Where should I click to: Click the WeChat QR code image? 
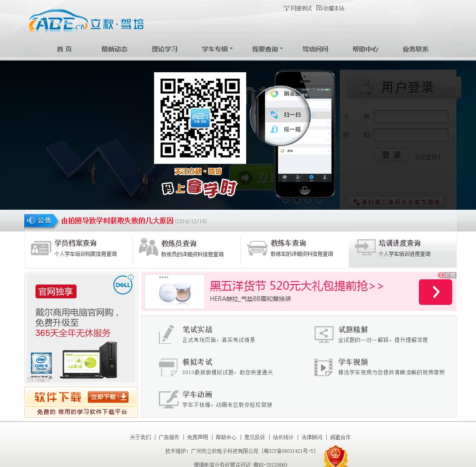point(200,118)
